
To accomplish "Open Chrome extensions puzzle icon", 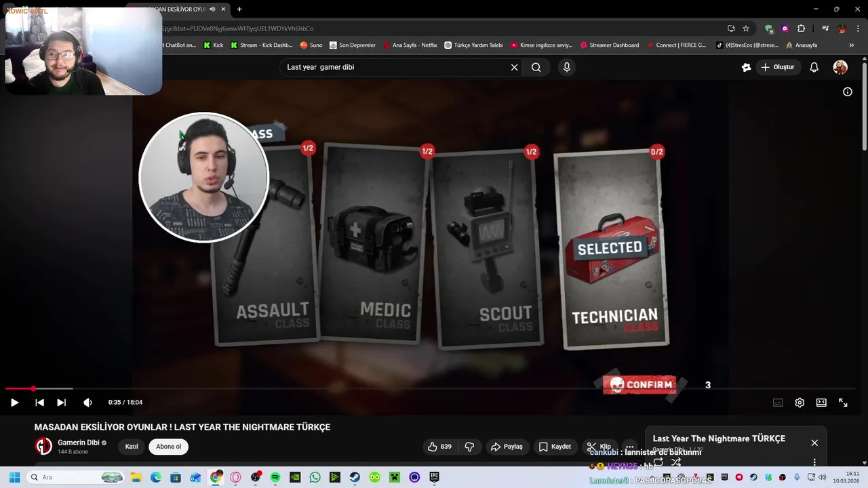I will pos(801,28).
